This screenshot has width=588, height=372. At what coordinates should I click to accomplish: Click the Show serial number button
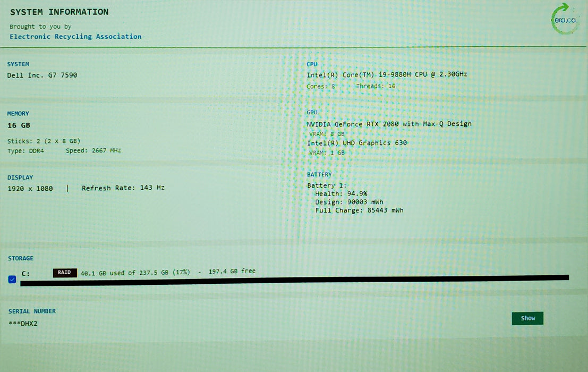527,318
